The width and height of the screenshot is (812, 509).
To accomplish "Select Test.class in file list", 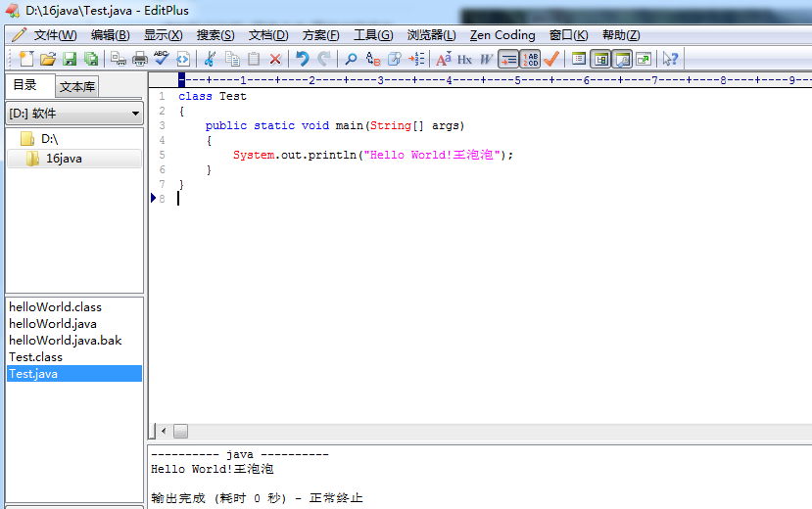I will pos(35,357).
